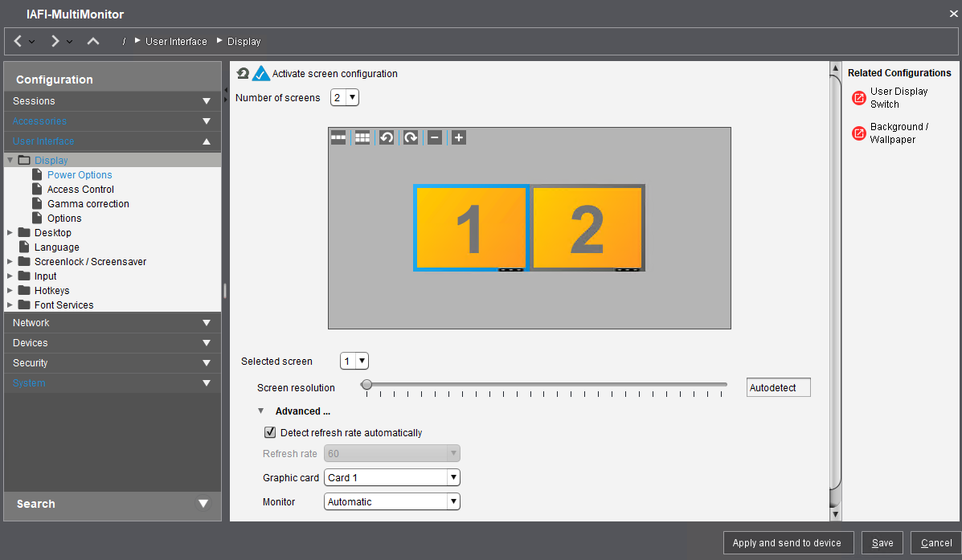The width and height of the screenshot is (962, 560).
Task: Click the grid screen layout icon
Action: pyautogui.click(x=362, y=137)
